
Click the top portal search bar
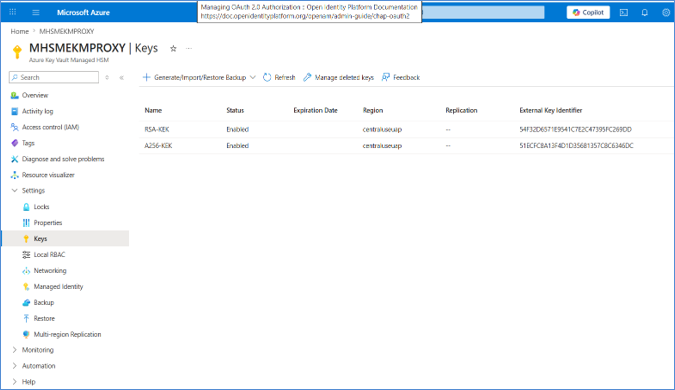point(483,12)
